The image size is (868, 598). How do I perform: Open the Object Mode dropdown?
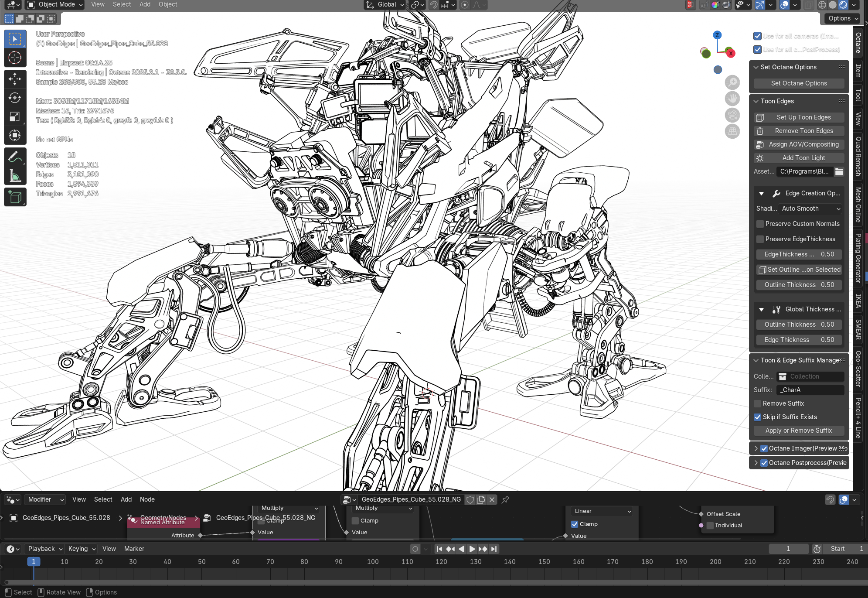[x=55, y=5]
